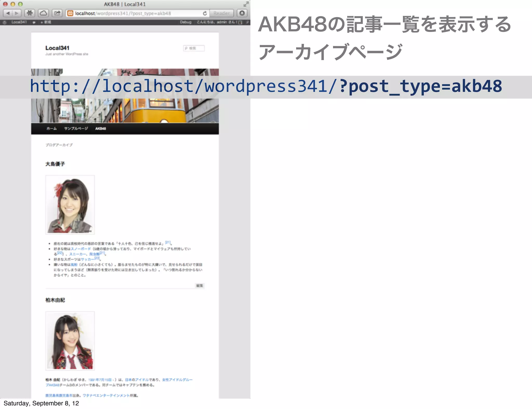Open the Debug admin bar item

click(186, 22)
